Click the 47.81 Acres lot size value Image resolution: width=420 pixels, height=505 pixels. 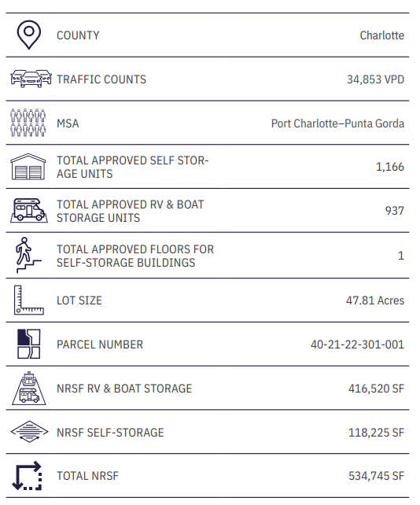click(375, 300)
